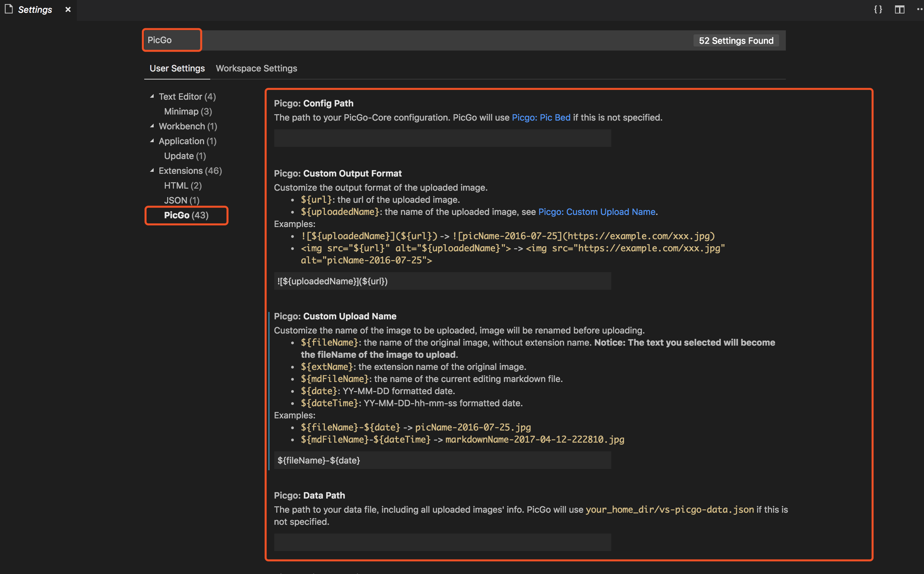Click the Settings tab file icon
This screenshot has width=924, height=574.
9,9
